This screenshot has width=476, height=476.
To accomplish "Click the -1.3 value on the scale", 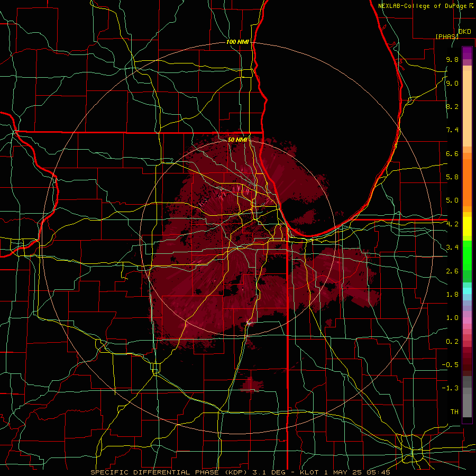I will pos(450,388).
